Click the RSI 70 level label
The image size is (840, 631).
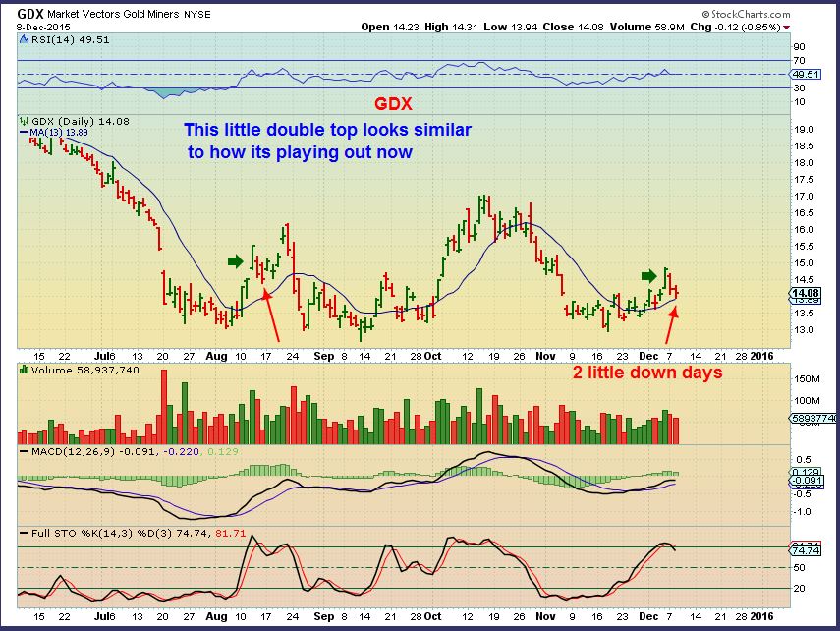799,61
